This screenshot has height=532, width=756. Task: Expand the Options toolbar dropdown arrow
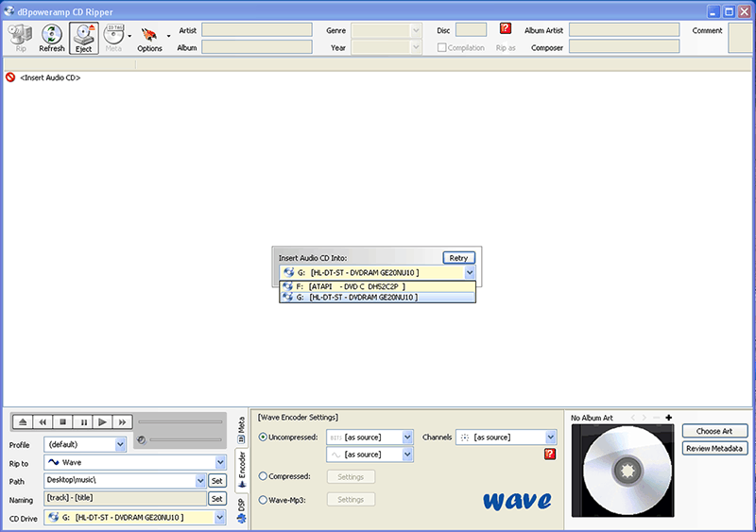168,36
